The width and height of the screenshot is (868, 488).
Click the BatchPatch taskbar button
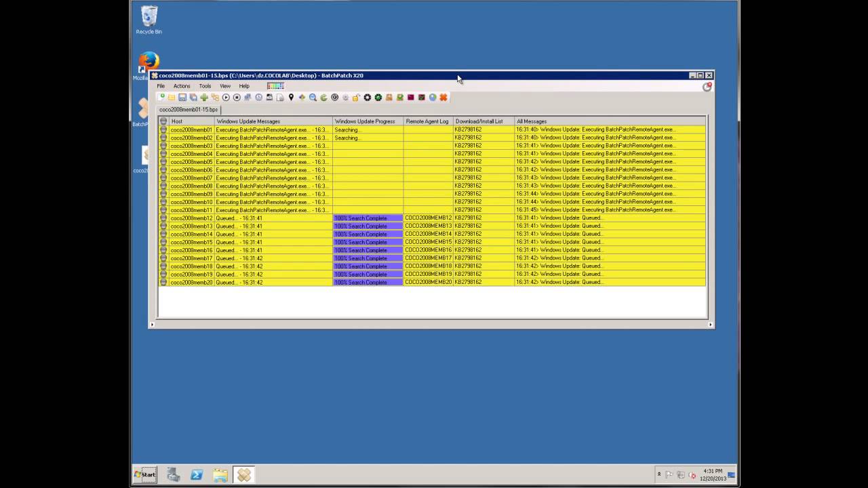(x=244, y=474)
